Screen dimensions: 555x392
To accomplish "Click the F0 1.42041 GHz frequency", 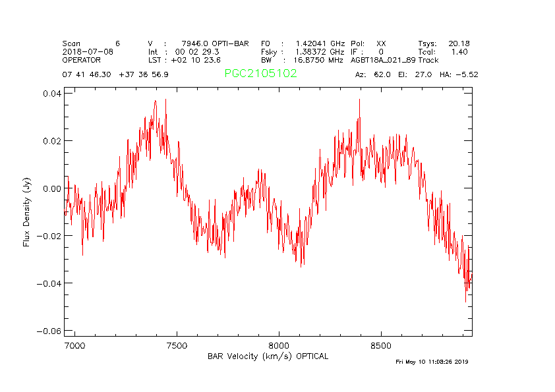I will tap(302, 43).
